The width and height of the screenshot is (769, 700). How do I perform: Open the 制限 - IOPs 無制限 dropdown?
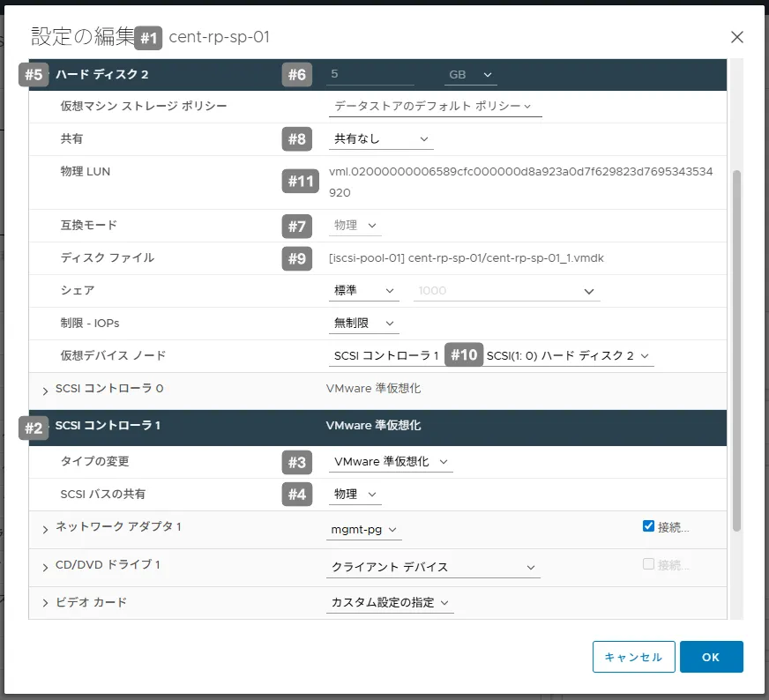[365, 324]
